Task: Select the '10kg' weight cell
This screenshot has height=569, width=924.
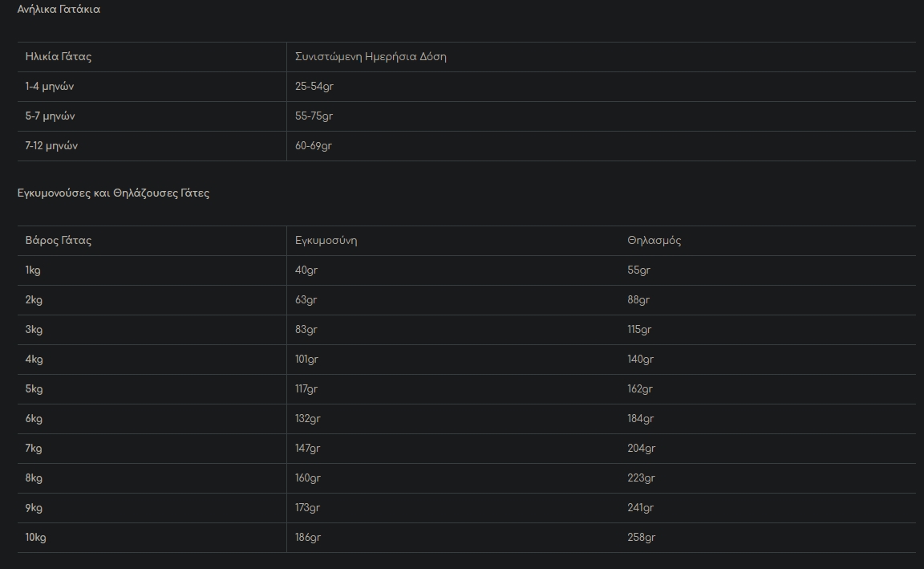Action: point(36,538)
